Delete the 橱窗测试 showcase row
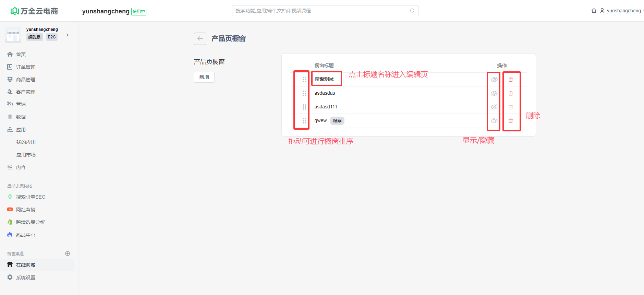Image resolution: width=644 pixels, height=295 pixels. pyautogui.click(x=510, y=80)
